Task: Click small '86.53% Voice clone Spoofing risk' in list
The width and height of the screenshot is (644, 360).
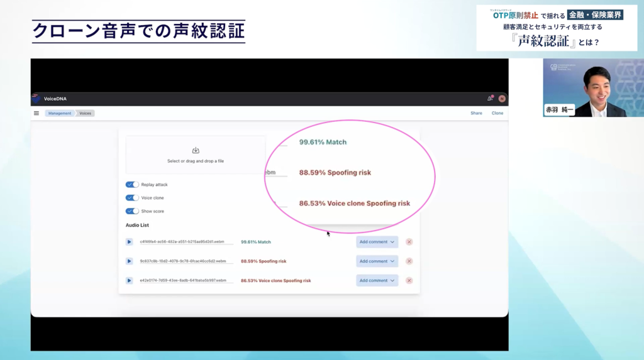Action: tap(276, 281)
